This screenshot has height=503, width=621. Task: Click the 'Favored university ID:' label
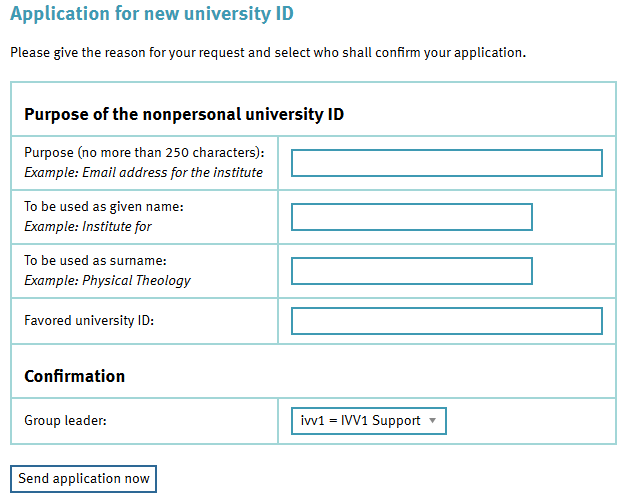point(90,321)
